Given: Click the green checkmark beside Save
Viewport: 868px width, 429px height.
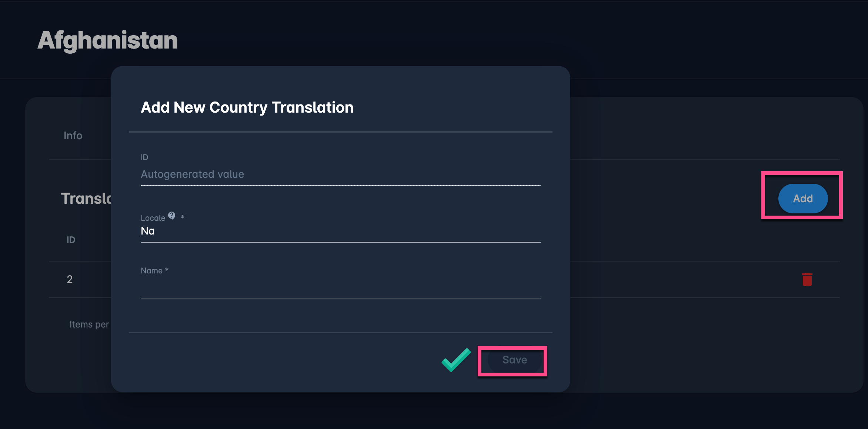Looking at the screenshot, I should (456, 360).
